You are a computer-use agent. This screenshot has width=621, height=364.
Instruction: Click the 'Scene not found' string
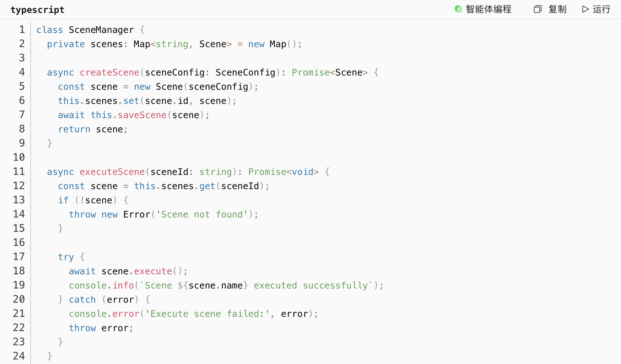click(202, 215)
